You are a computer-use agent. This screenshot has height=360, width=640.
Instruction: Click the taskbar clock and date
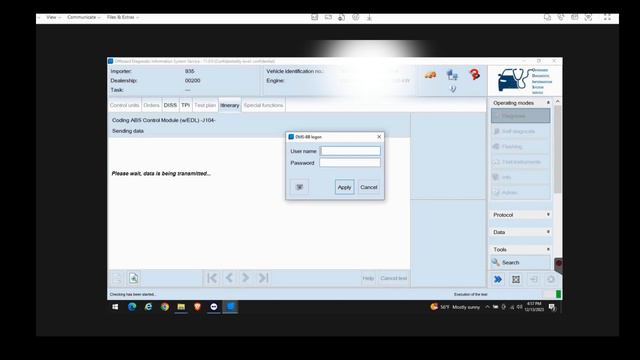click(534, 307)
